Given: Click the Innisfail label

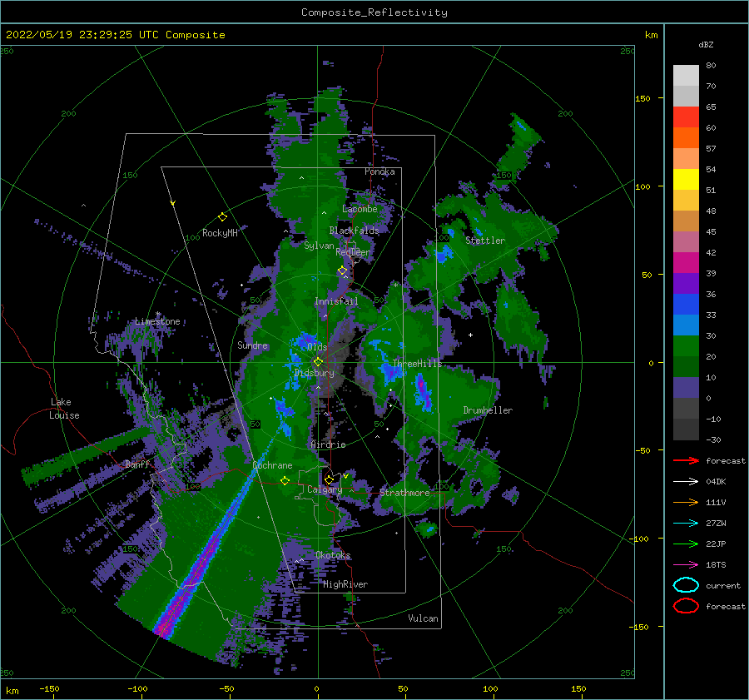Looking at the screenshot, I should tap(336, 301).
